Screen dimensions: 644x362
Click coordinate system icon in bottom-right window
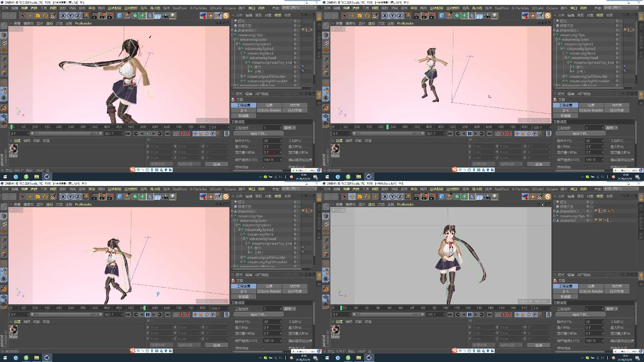click(408, 197)
